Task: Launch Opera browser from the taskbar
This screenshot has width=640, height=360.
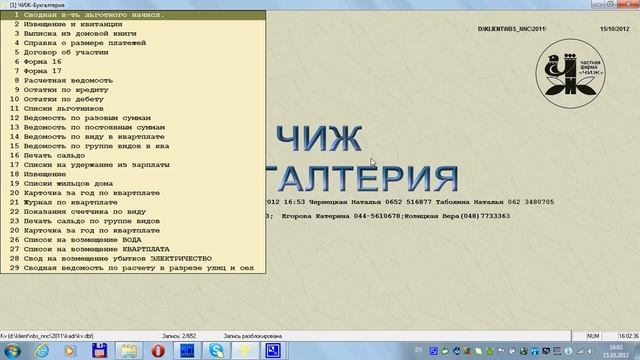Action: (158, 351)
